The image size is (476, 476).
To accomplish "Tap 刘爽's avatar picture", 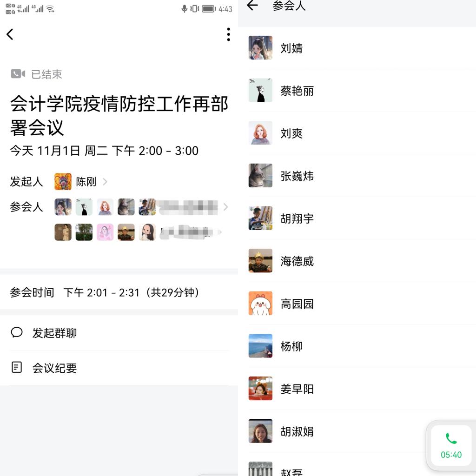I will coord(260,133).
